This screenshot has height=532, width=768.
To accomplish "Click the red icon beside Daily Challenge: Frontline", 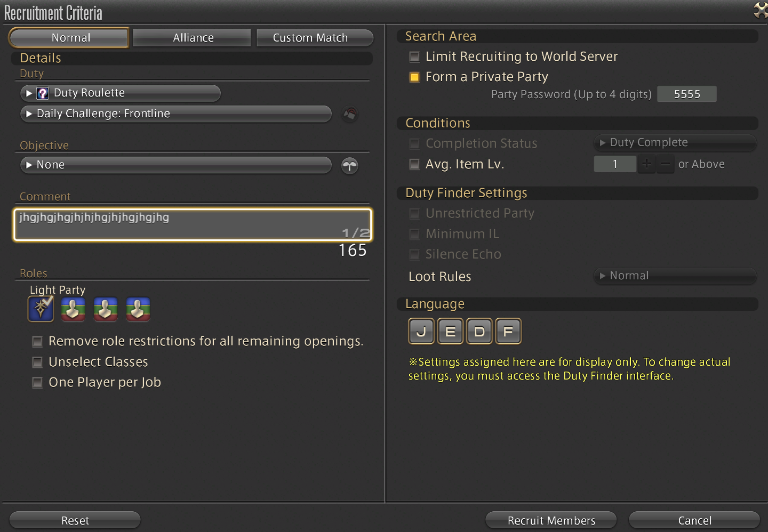I will pyautogui.click(x=350, y=114).
